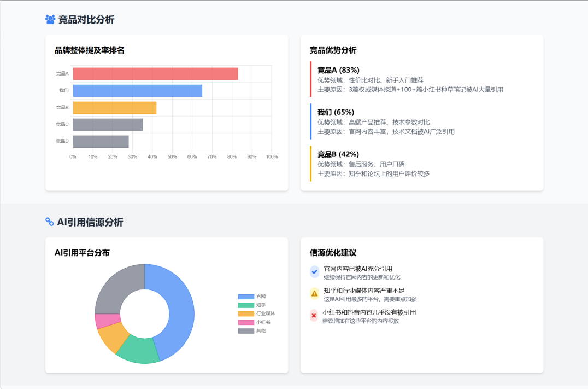This screenshot has height=389, width=588.
Task: Click the AI引用信源分析 section heading
Action: pyautogui.click(x=90, y=222)
